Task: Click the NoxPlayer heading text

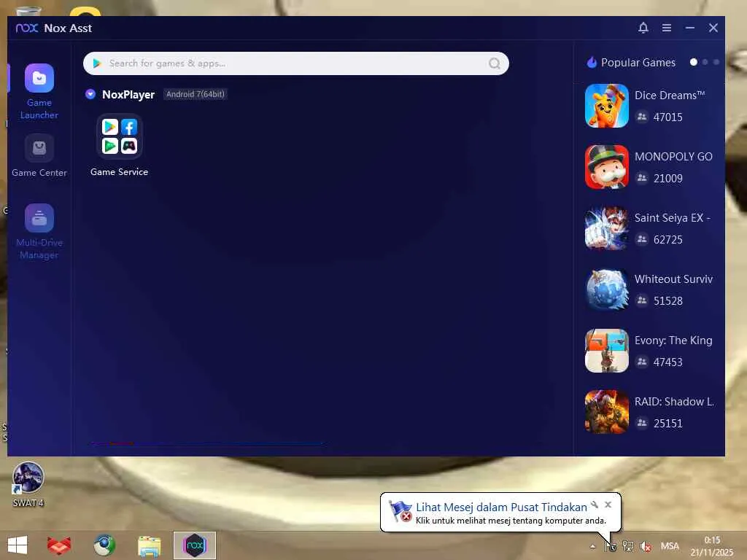Action: coord(128,94)
